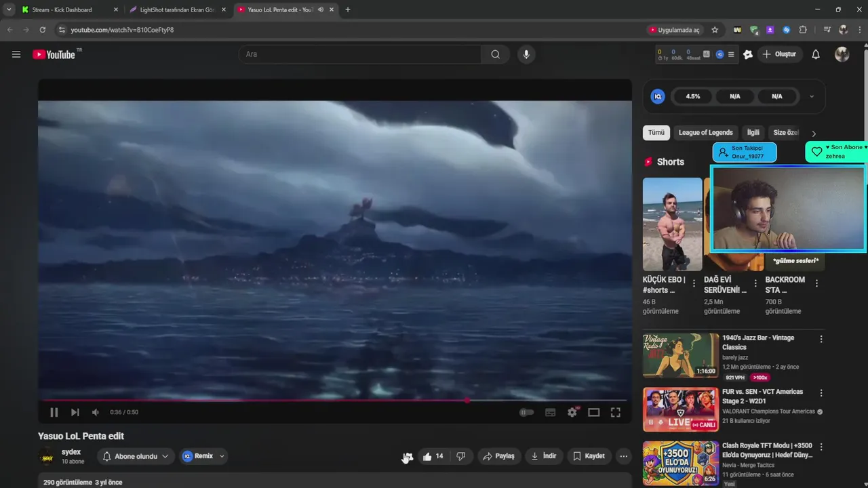
Task: Click the Remix button
Action: (198, 456)
